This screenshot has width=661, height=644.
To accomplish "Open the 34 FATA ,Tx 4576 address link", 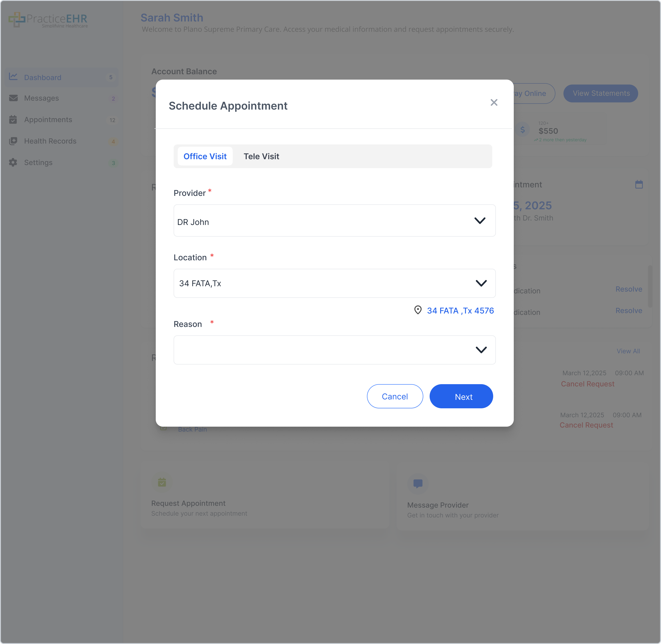I will (x=460, y=310).
